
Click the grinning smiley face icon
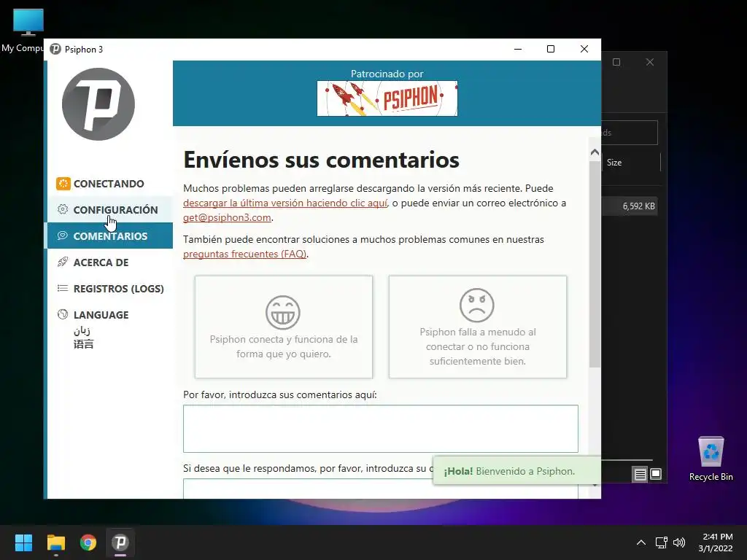(x=283, y=312)
